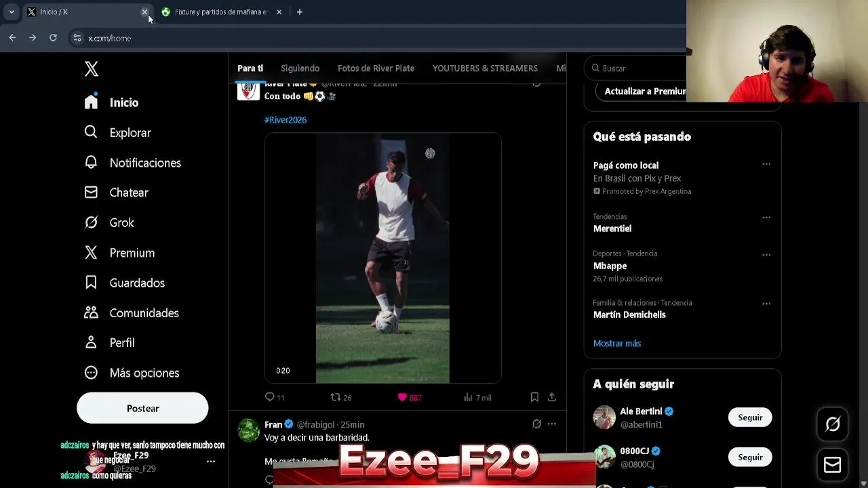868x488 pixels.
Task: Bookmark the River Plate post
Action: (534, 397)
